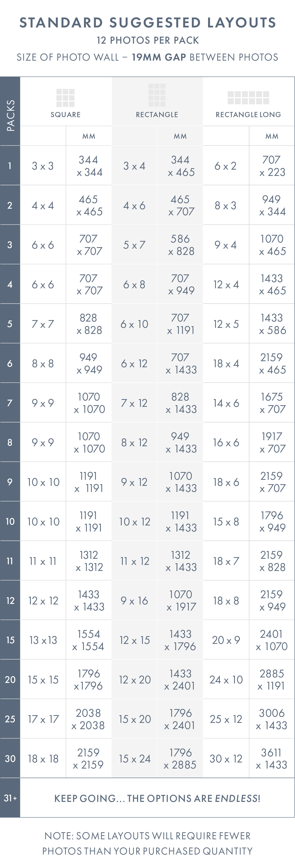Click the 5 x 7 rectangle layout cell
The image size is (295, 868).
click(134, 245)
